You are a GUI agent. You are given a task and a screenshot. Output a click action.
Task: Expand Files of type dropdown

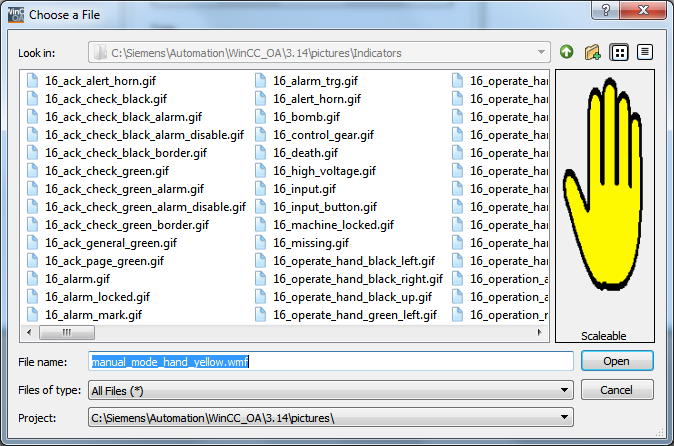(x=564, y=391)
